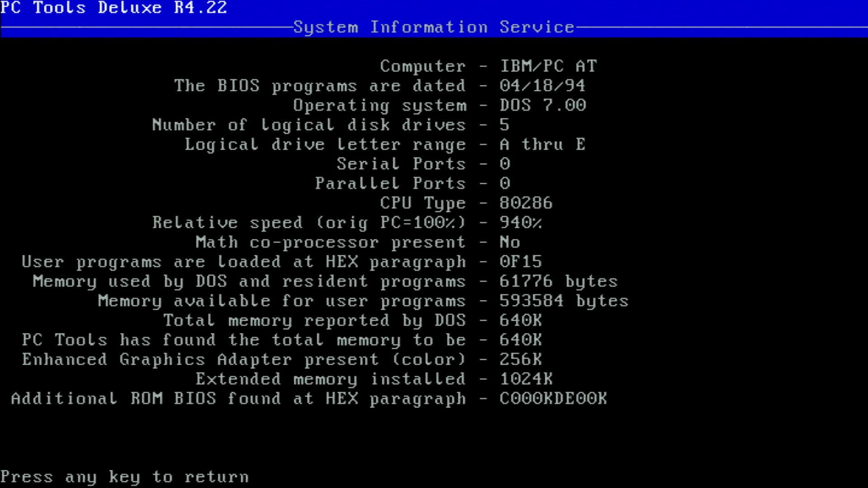The image size is (868, 488).
Task: Select the '61776 bytes' value
Action: 559,282
